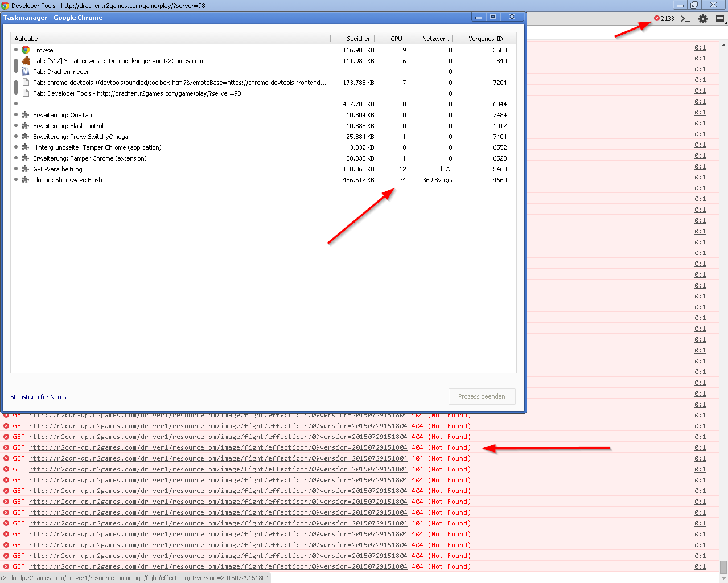The width and height of the screenshot is (728, 583).
Task: Select Erweiterung: Proxy SwitchyOmega row
Action: tap(80, 137)
